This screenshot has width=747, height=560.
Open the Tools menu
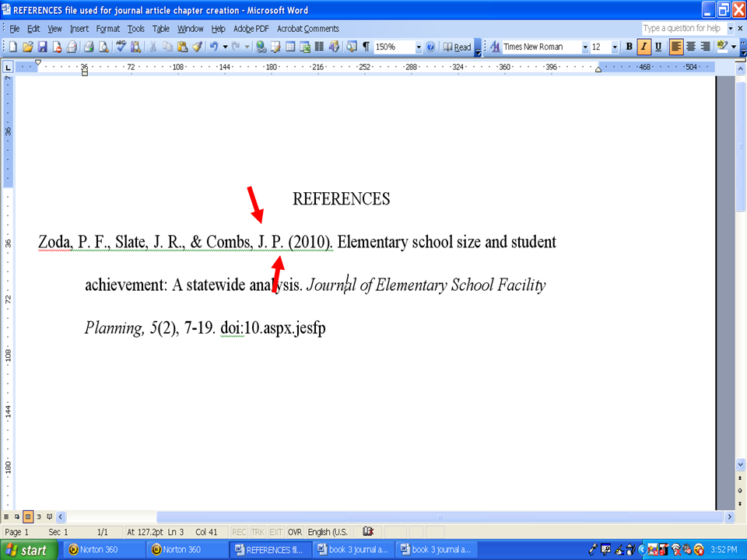[135, 29]
